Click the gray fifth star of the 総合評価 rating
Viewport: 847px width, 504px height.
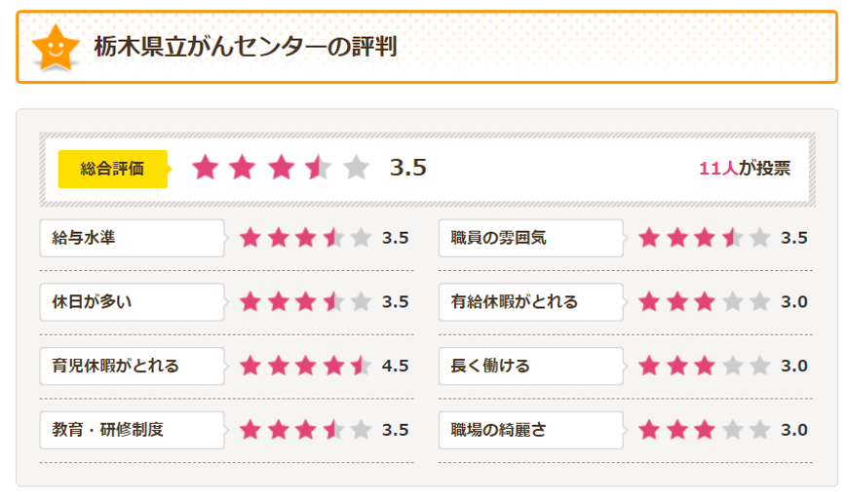click(357, 168)
